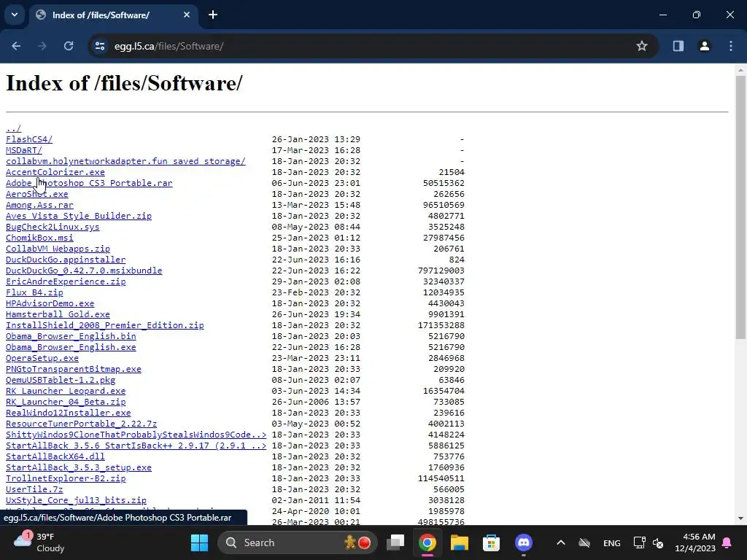Click the muted volume tray icon

point(658,542)
